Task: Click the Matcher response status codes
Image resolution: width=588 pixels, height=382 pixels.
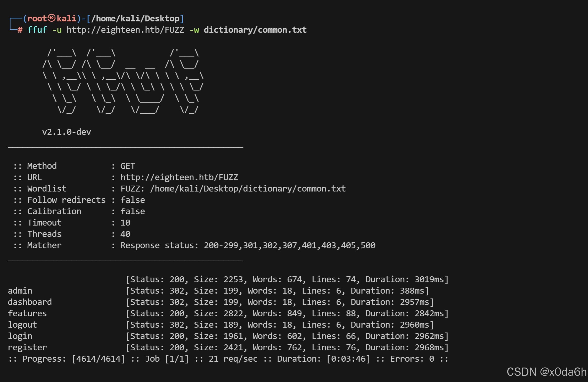Action: tap(289, 245)
